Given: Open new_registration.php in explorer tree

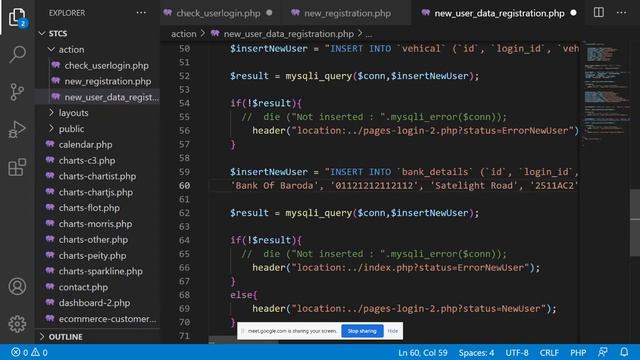Looking at the screenshot, I should pos(108,81).
